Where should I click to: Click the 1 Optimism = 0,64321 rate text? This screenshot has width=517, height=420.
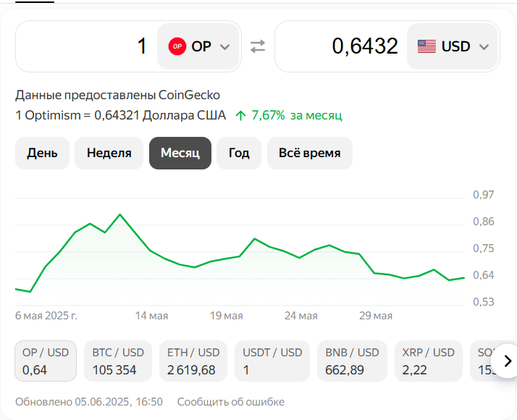(121, 115)
